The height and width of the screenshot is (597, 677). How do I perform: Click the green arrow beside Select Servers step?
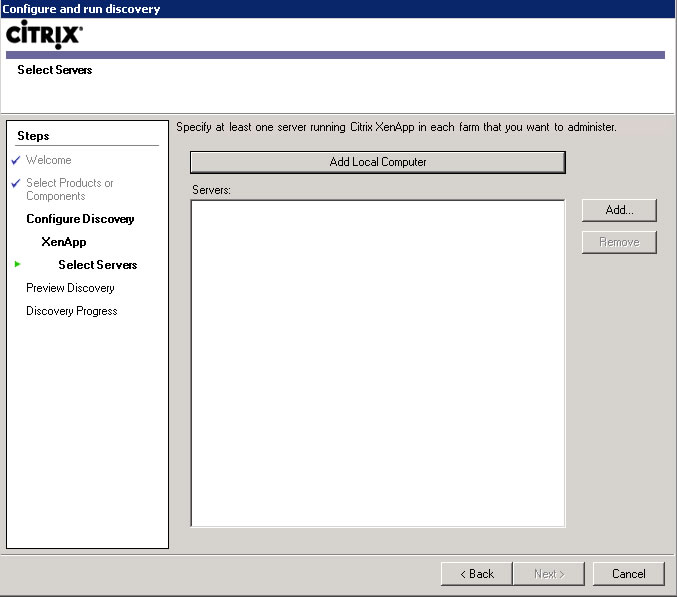(18, 264)
